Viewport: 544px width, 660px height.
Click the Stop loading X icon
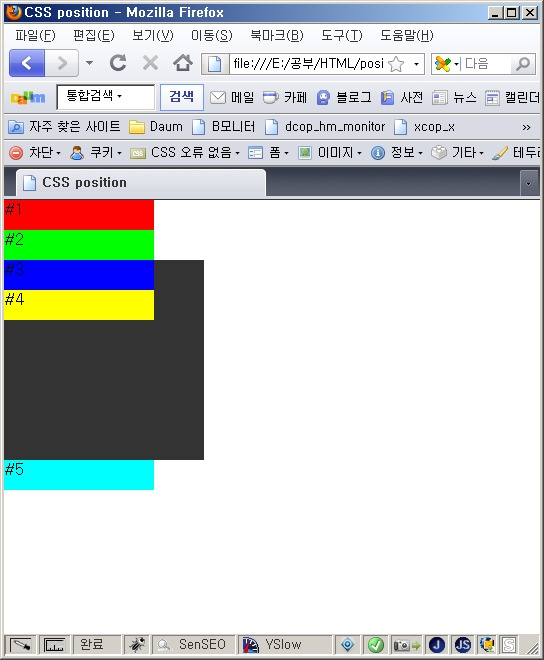150,63
